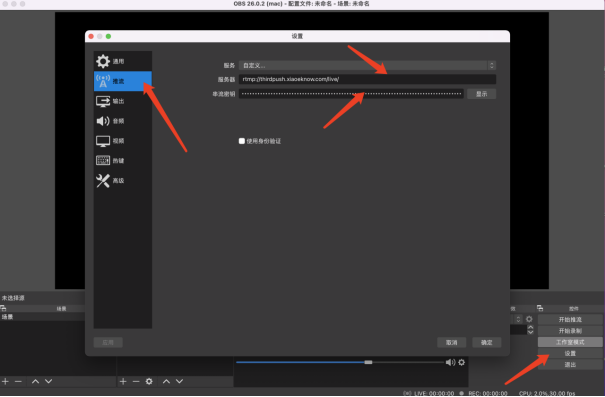The width and height of the screenshot is (605, 397).
Task: Click 取消 to cancel settings
Action: coord(451,342)
